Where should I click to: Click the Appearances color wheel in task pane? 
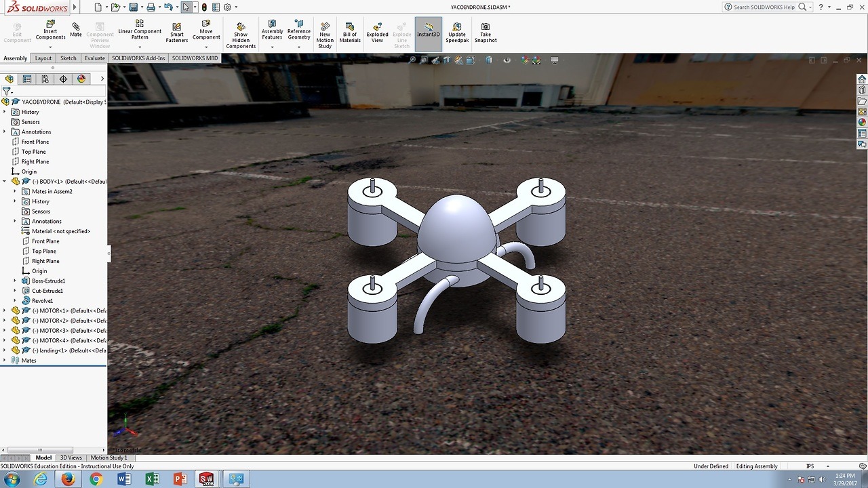pyautogui.click(x=862, y=123)
